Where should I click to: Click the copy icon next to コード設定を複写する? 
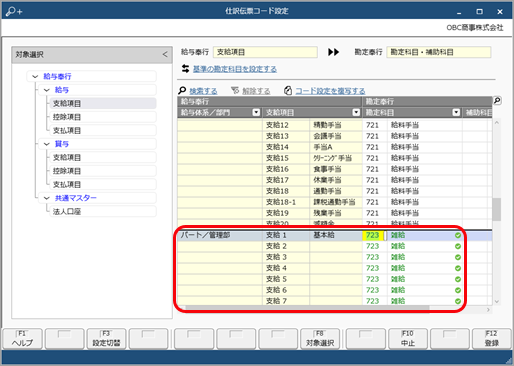[288, 90]
